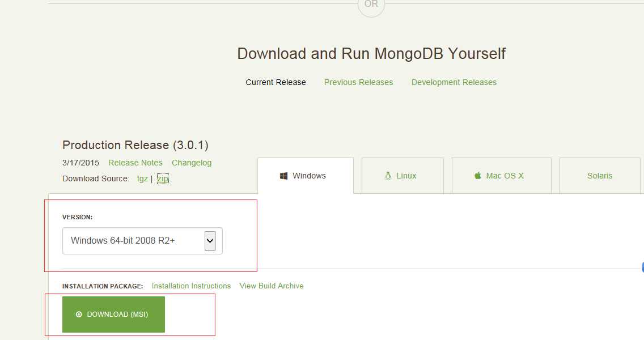Click the VERSION: label
The image size is (644, 340).
(77, 217)
